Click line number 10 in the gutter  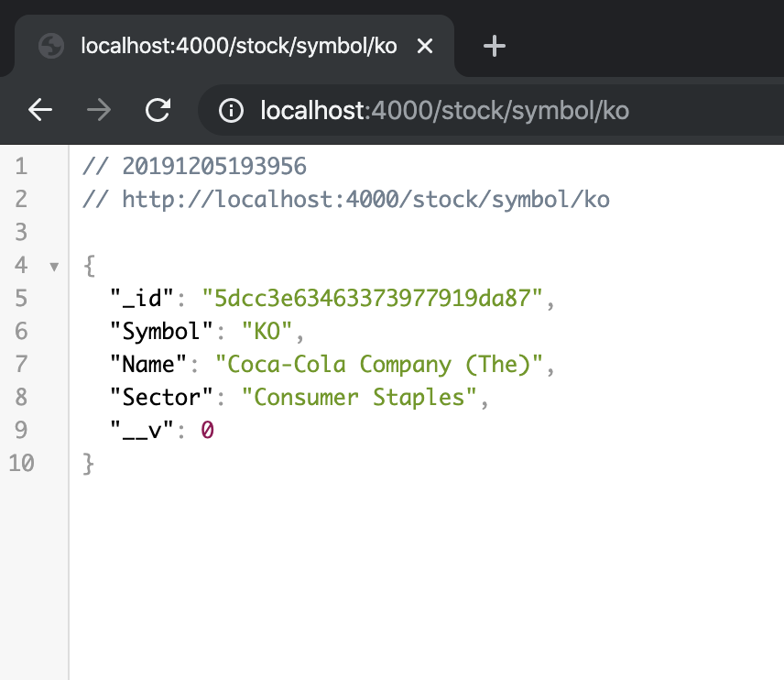pos(21,464)
